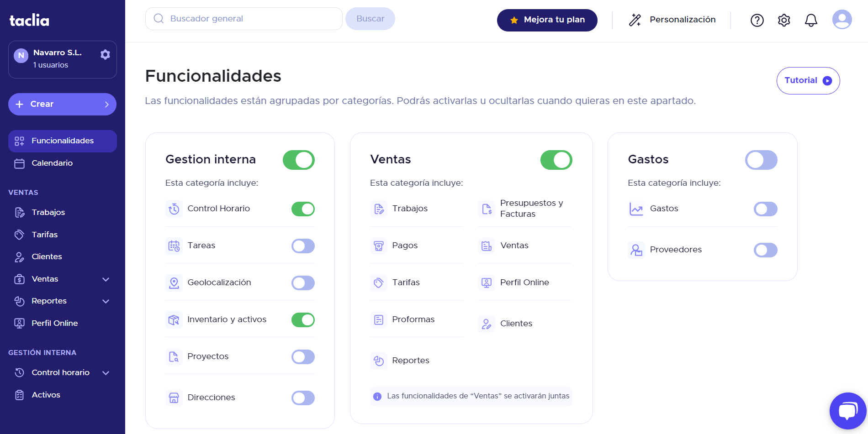Screen dimensions: 868x434
Task: Click the Mejora tu plan button
Action: click(547, 20)
